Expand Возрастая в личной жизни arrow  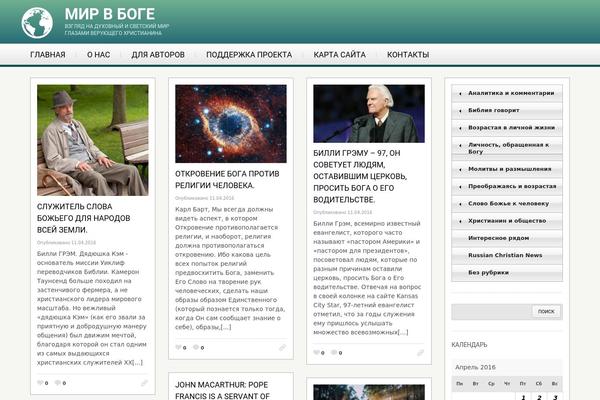tap(460, 128)
